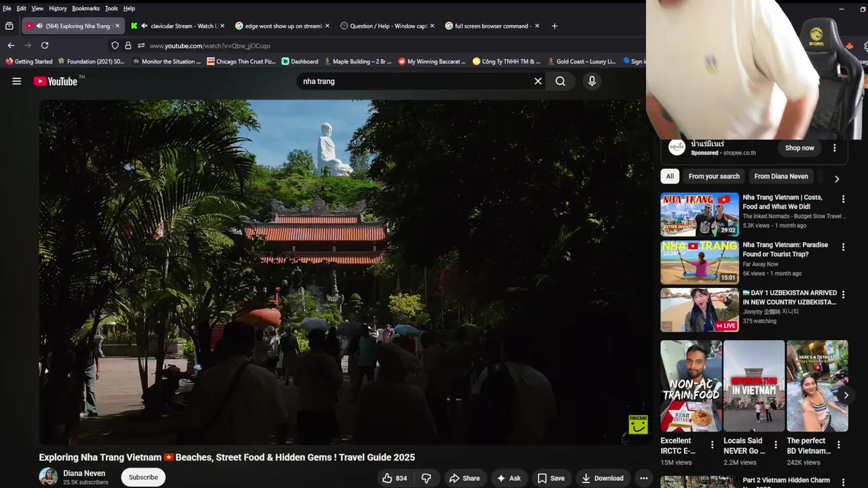Viewport: 868px width, 488px height.
Task: Click the Share button
Action: click(x=465, y=478)
